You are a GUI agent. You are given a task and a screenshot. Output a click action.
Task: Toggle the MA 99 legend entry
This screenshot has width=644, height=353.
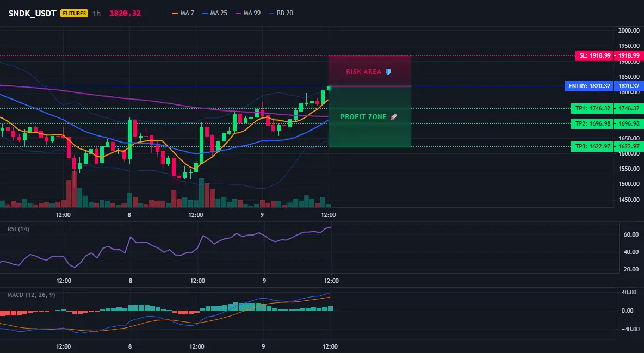tap(248, 13)
